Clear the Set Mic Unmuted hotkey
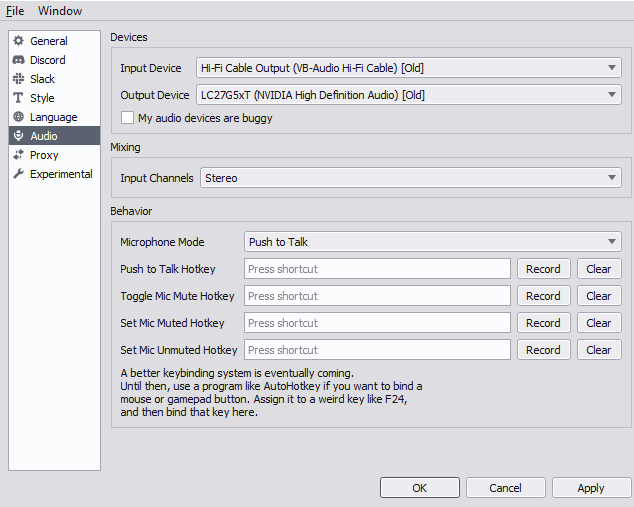This screenshot has width=634, height=507. tap(599, 350)
